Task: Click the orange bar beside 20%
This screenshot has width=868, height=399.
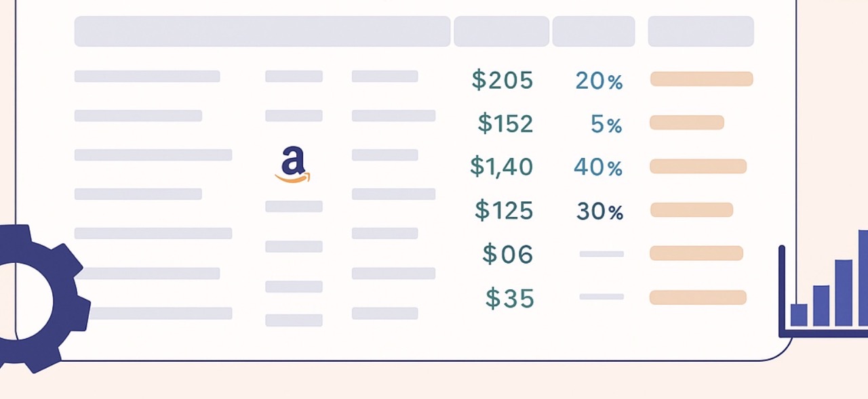Action: (x=701, y=79)
